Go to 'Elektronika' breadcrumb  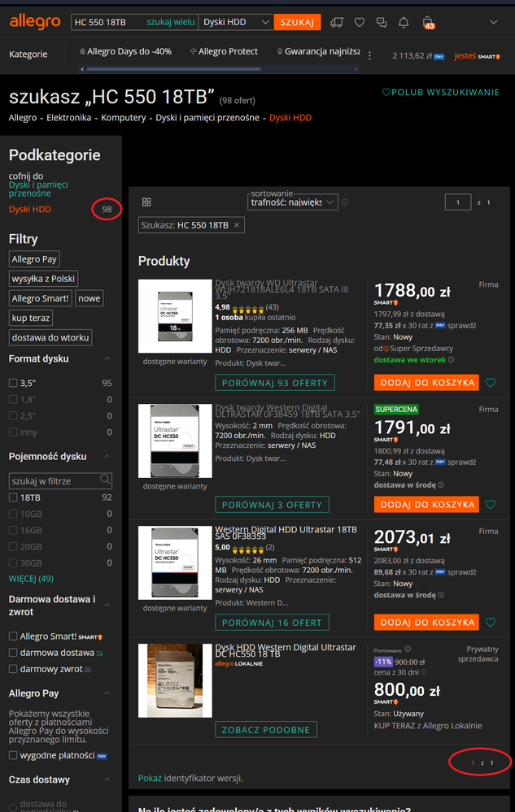click(x=69, y=118)
